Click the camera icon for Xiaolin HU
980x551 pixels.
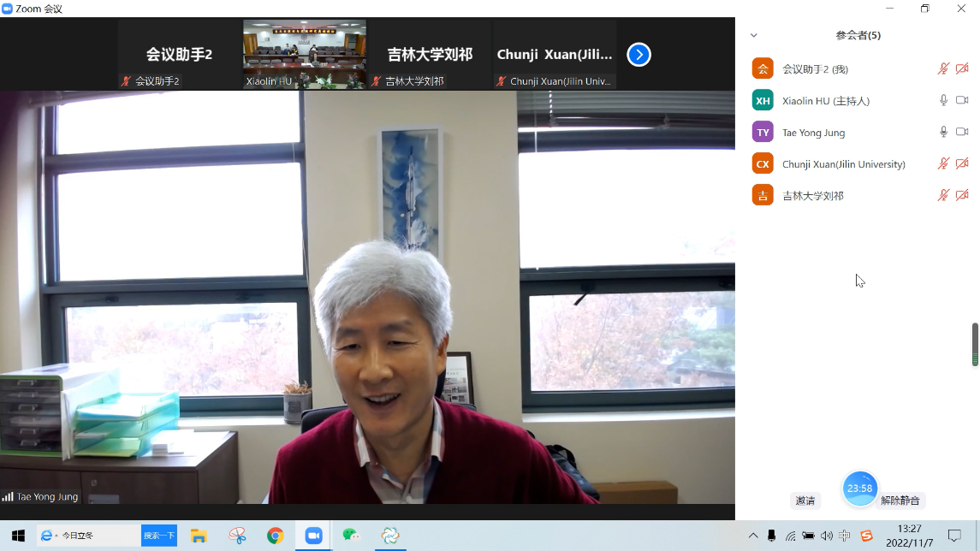(x=962, y=100)
